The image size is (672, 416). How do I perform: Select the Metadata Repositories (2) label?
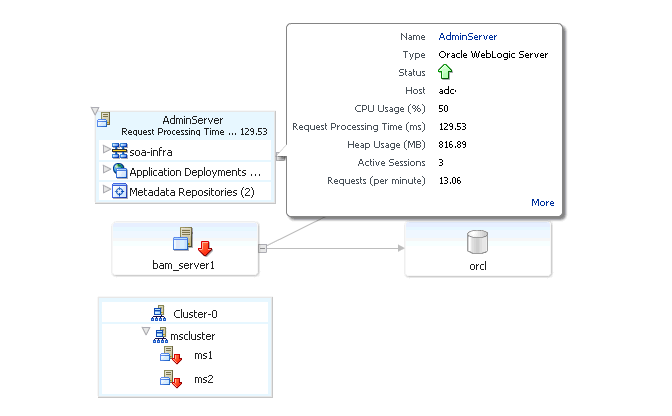click(x=192, y=192)
